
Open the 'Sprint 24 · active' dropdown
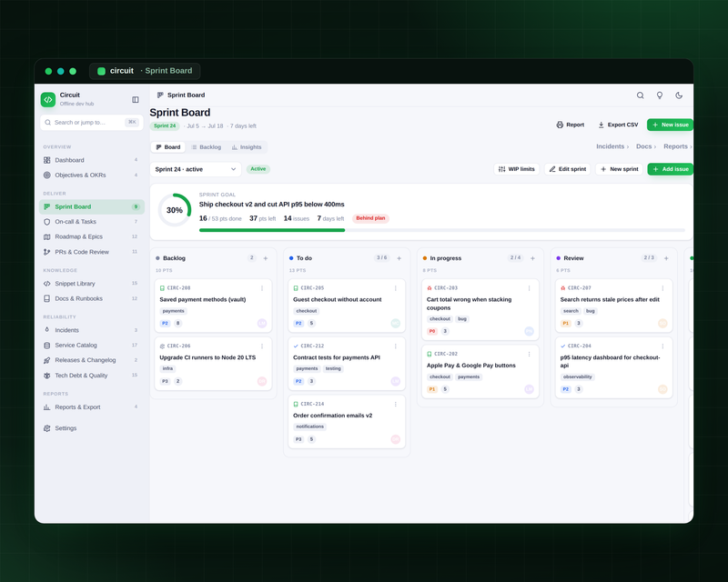196,169
